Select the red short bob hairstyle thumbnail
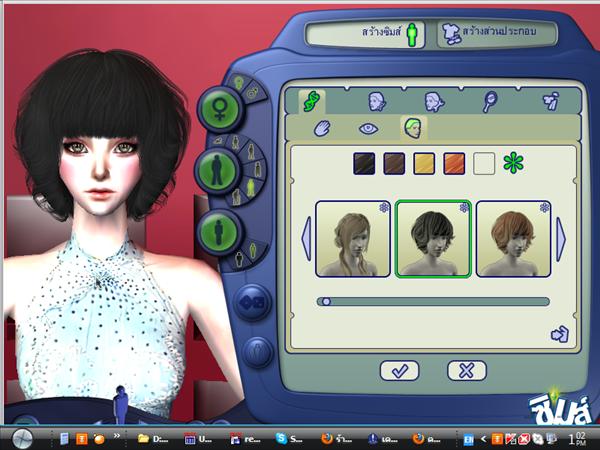Screen dimensions: 600x450 pos(513,239)
